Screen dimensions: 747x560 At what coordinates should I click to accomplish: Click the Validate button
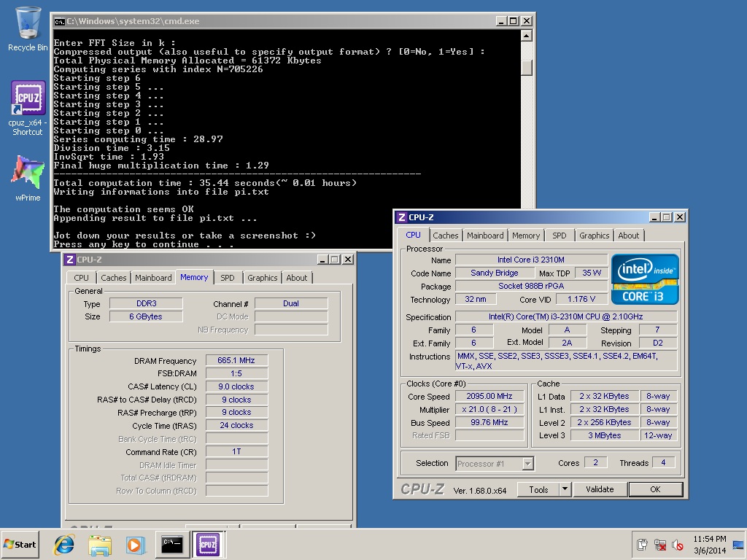pos(600,489)
